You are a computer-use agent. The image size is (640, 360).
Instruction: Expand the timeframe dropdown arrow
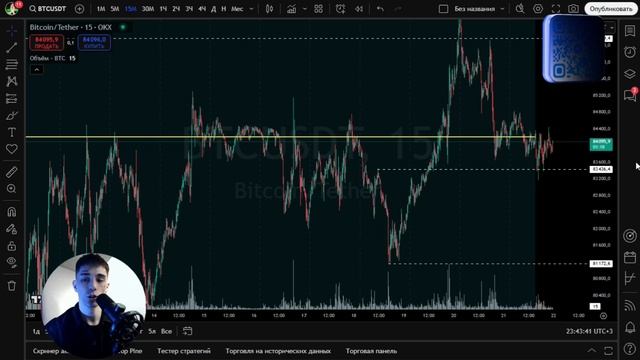(x=251, y=9)
